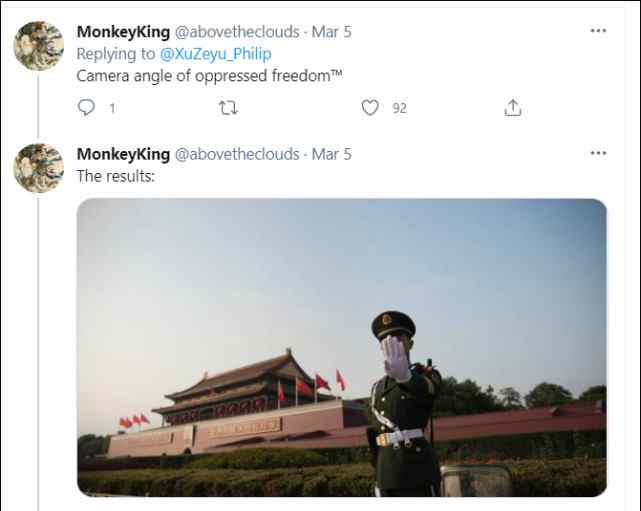Click @abovetheclouds handle on second tweet
The width and height of the screenshot is (641, 511).
click(237, 154)
